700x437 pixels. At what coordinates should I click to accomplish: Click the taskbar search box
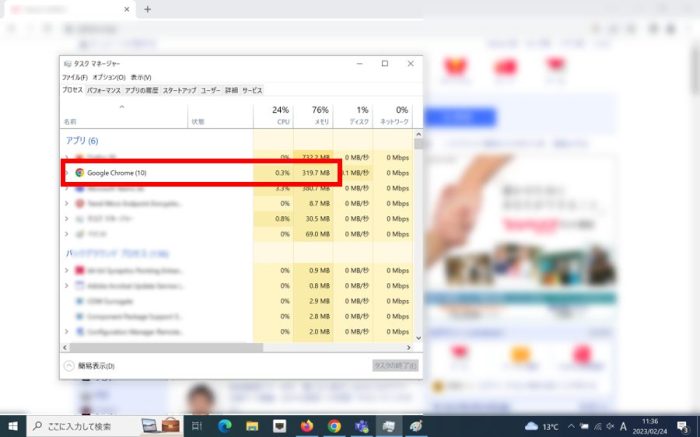(85, 426)
